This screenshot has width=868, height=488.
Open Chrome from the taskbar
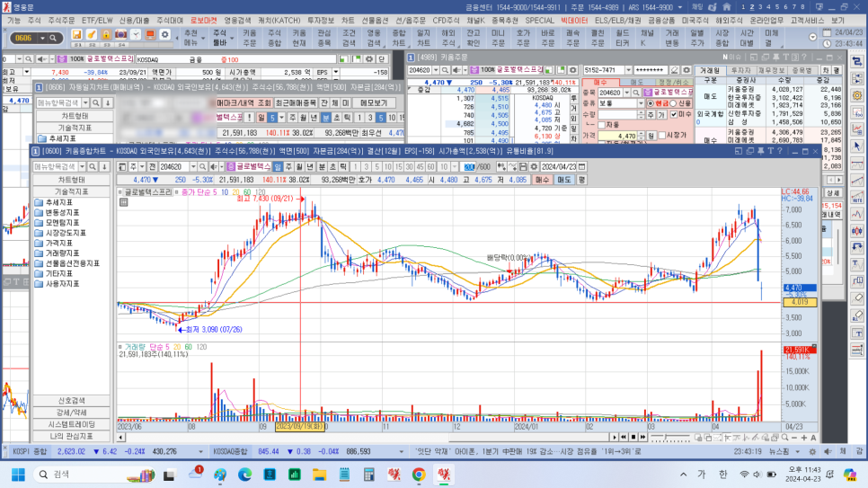point(419,475)
